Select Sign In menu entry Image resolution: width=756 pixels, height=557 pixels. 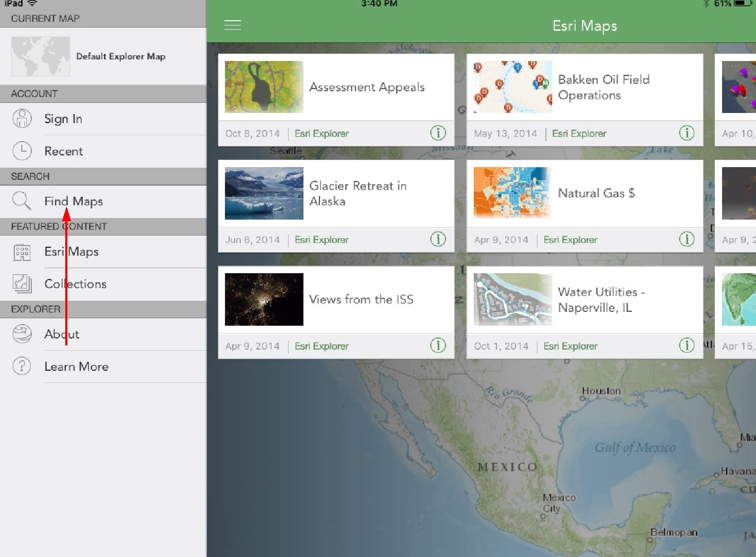coord(103,119)
